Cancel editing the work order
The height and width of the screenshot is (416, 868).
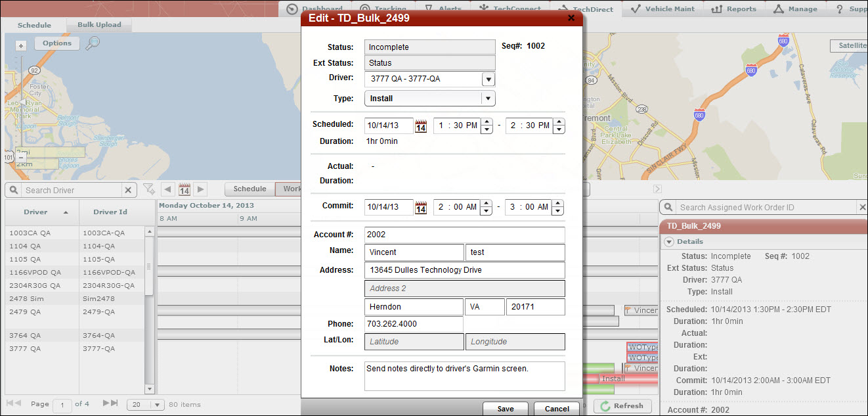(556, 408)
